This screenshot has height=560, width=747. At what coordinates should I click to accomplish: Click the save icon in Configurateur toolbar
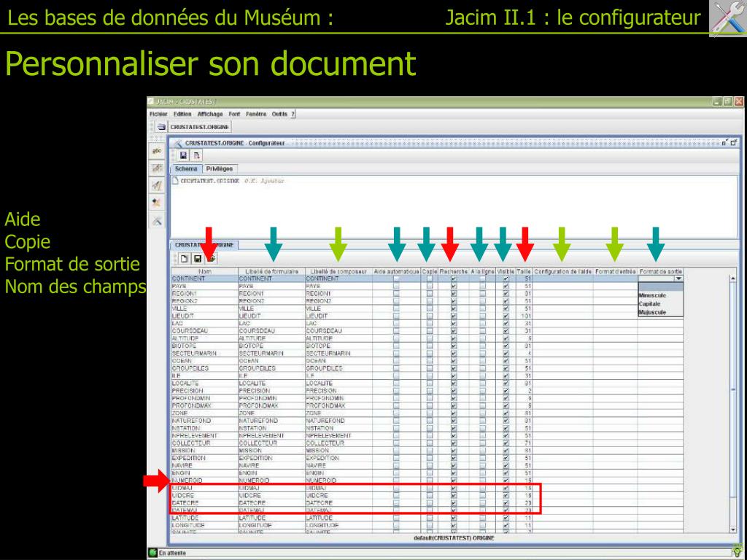(183, 155)
